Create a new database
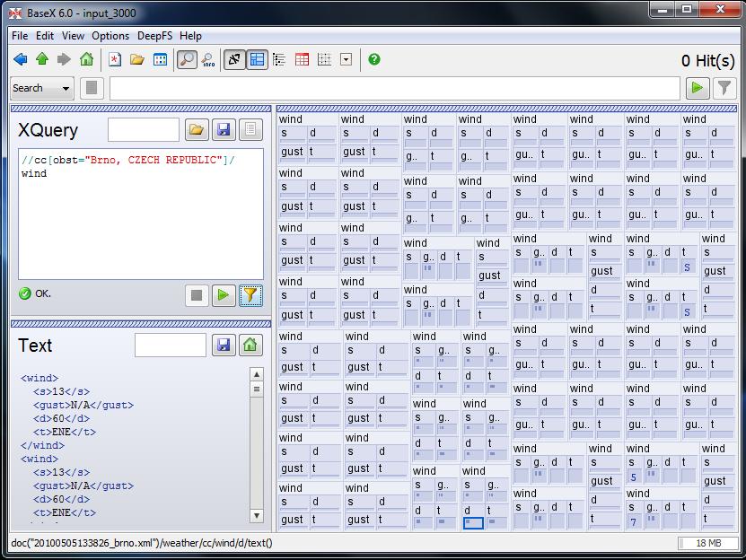This screenshot has width=746, height=560. [115, 59]
